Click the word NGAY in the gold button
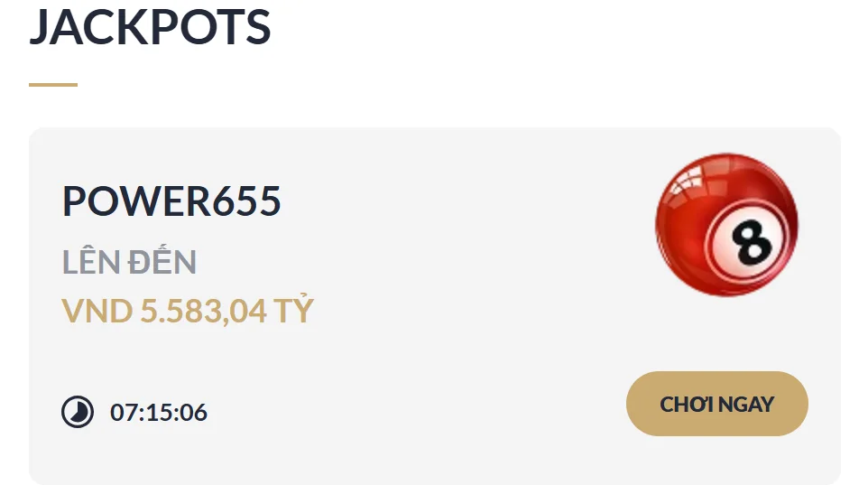 click(x=745, y=405)
